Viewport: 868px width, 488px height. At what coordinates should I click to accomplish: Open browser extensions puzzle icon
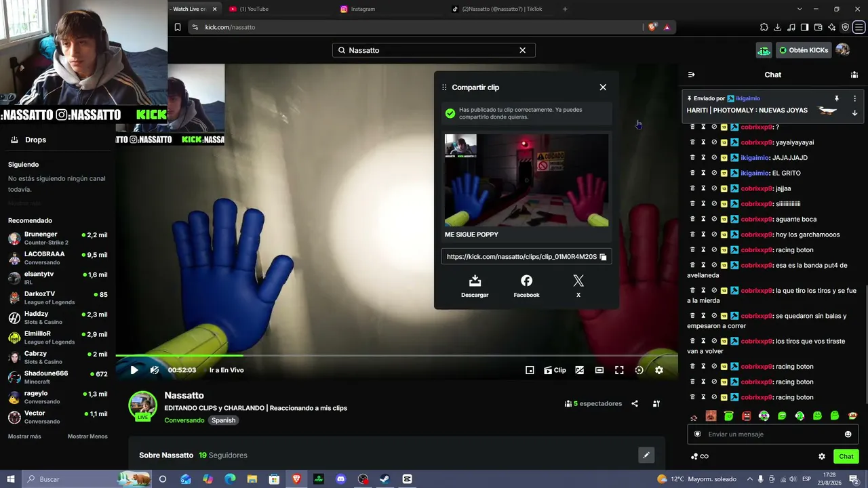[x=764, y=27]
